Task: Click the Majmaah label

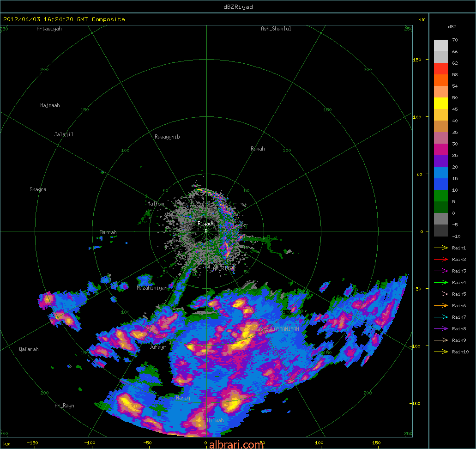Action: click(x=50, y=105)
